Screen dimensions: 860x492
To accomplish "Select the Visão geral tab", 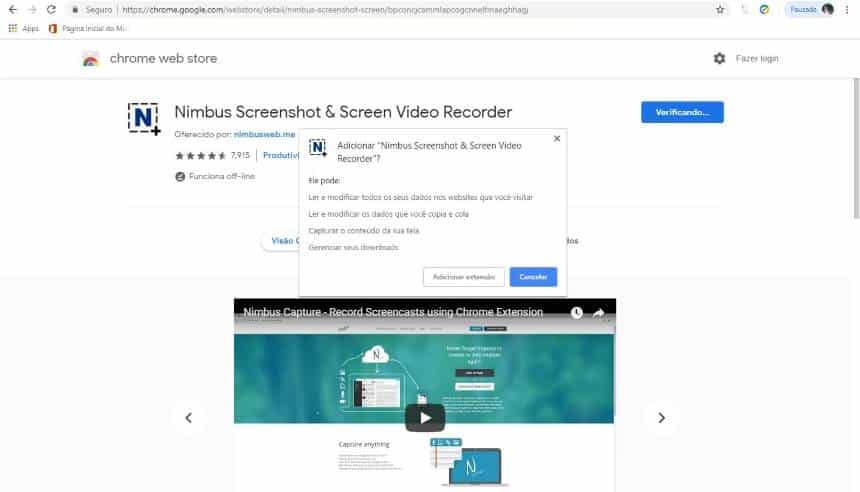I will 281,241.
